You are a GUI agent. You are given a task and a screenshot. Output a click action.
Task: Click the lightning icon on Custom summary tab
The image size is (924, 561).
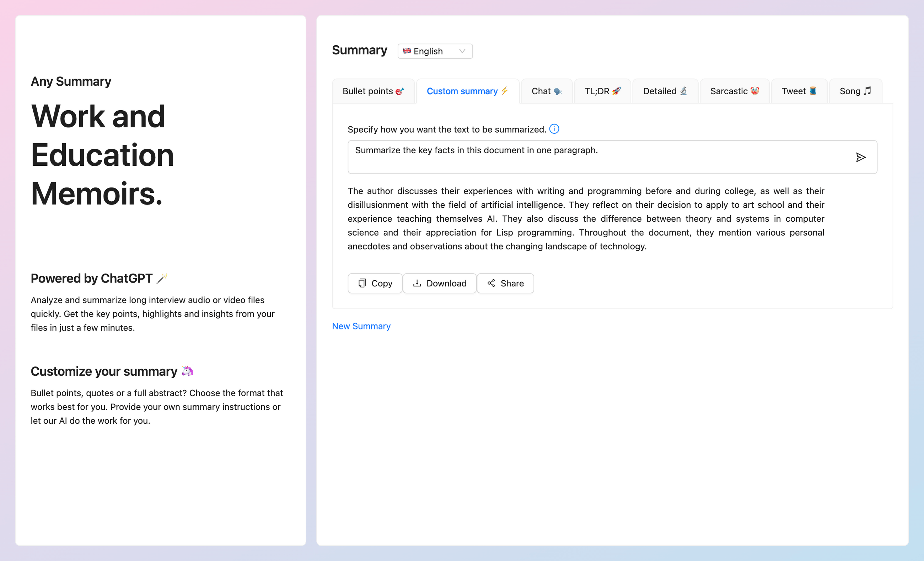click(x=504, y=91)
